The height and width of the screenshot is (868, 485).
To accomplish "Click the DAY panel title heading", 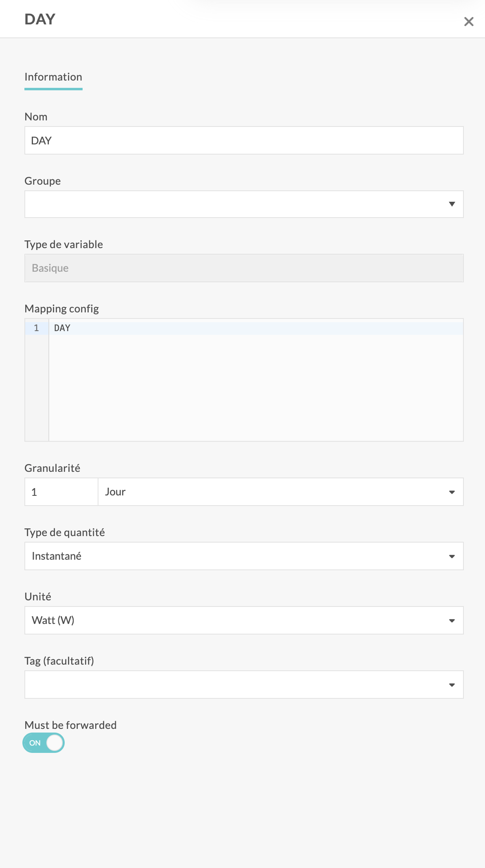I will 40,19.
